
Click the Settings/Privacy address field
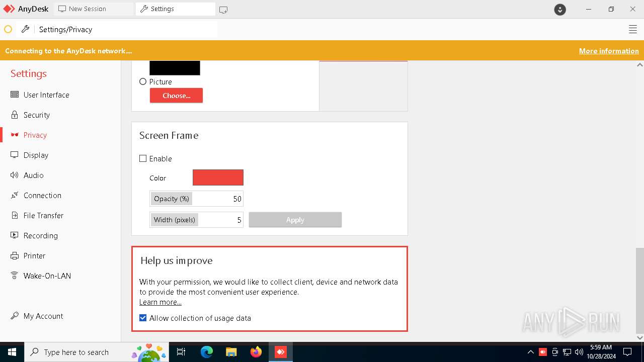[x=127, y=29]
